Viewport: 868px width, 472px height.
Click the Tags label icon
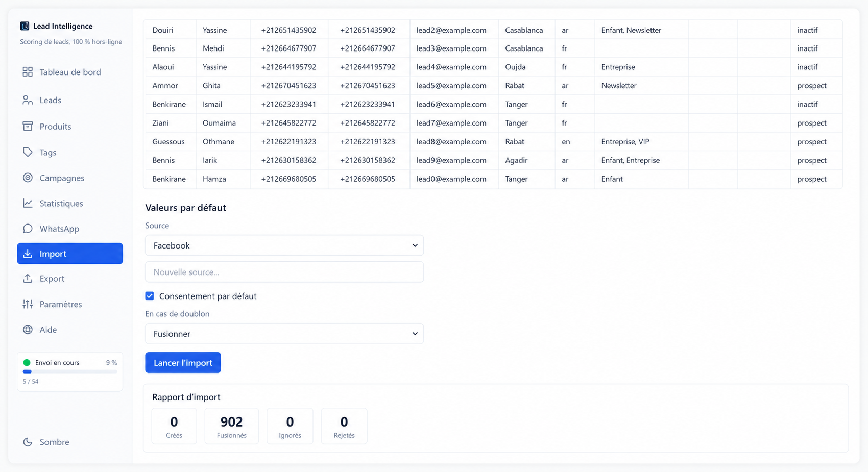28,152
